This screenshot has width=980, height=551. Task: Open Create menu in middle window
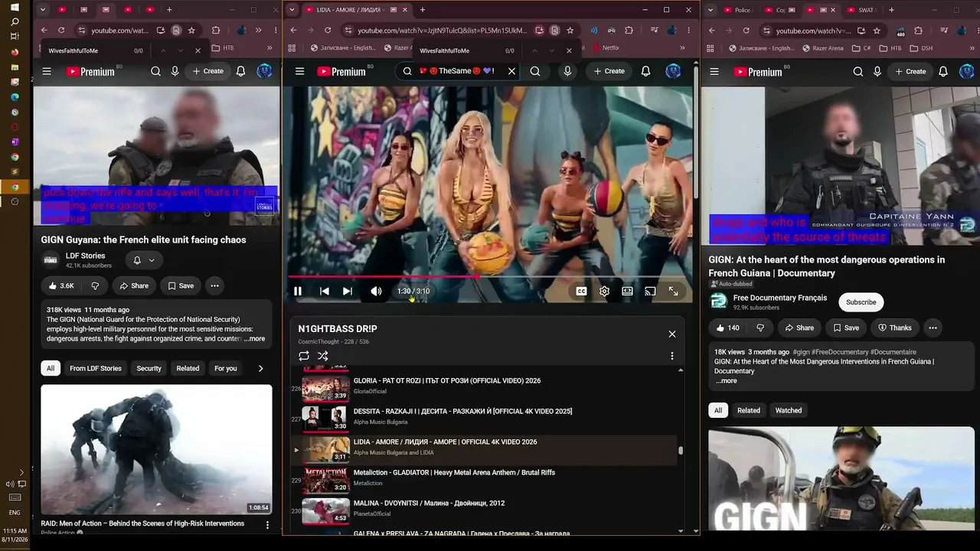pos(609,71)
